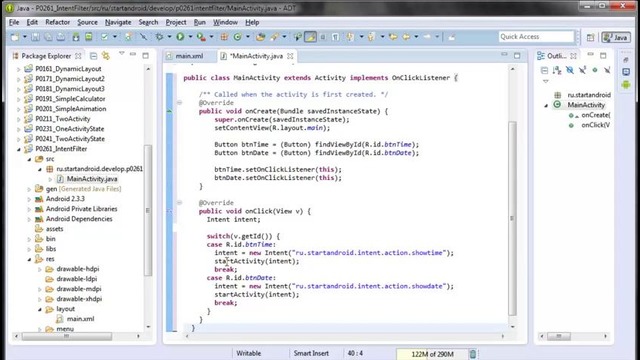640x360 pixels.
Task: Collapse the res folder node
Action: click(29, 259)
